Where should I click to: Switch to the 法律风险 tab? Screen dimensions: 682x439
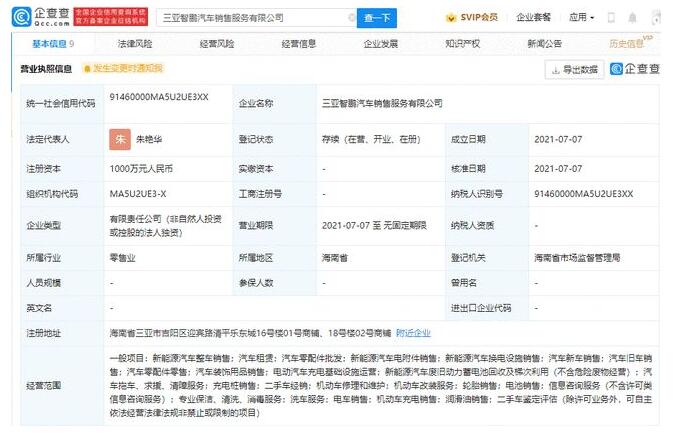135,44
